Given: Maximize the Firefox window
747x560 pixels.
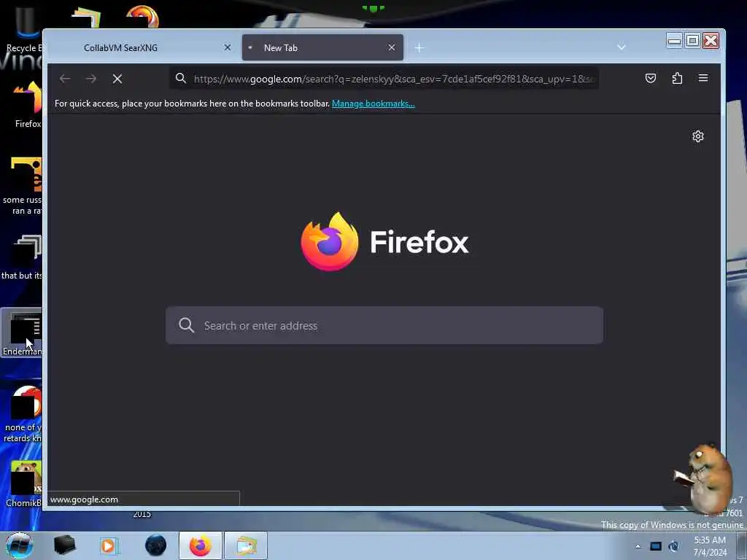Looking at the screenshot, I should coord(692,41).
